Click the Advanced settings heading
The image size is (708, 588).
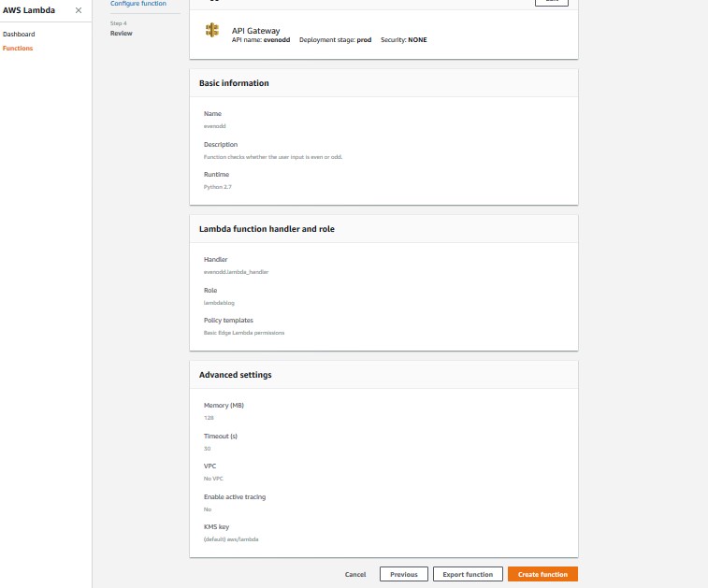coord(236,375)
